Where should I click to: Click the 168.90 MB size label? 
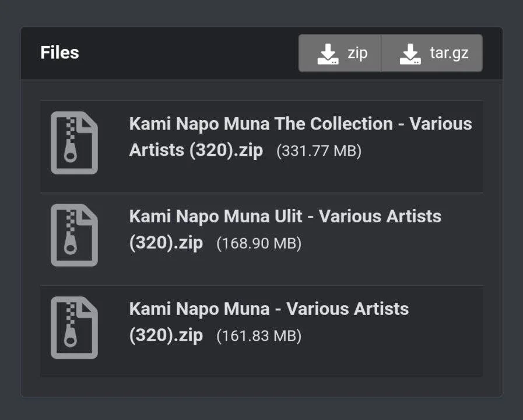(x=259, y=243)
